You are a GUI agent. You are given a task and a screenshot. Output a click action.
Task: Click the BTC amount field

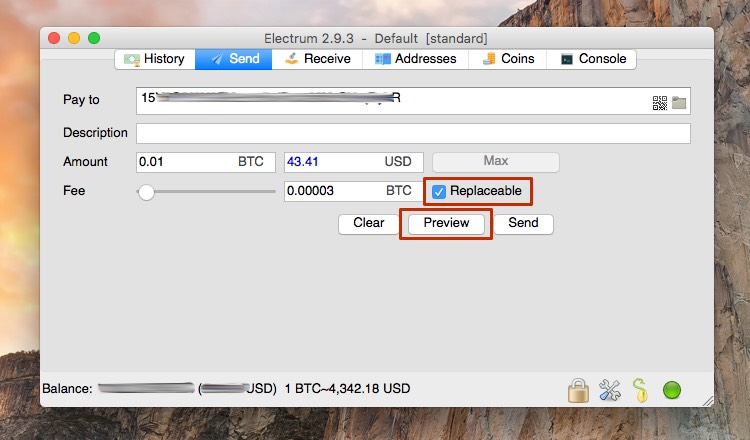[206, 162]
